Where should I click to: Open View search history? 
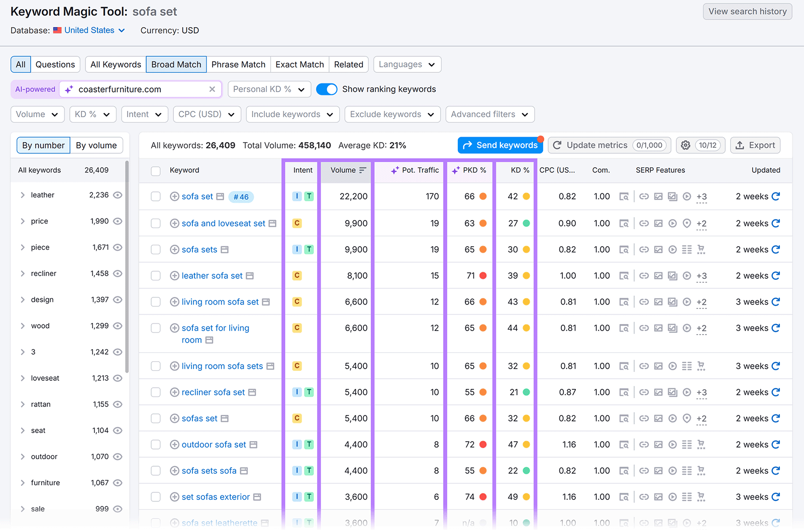pos(747,11)
